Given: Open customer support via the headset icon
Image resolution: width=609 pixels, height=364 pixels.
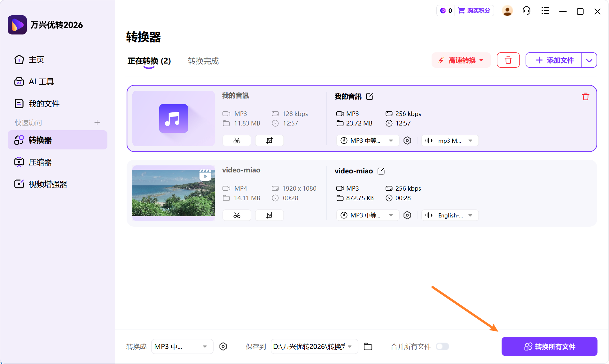Looking at the screenshot, I should coord(526,11).
